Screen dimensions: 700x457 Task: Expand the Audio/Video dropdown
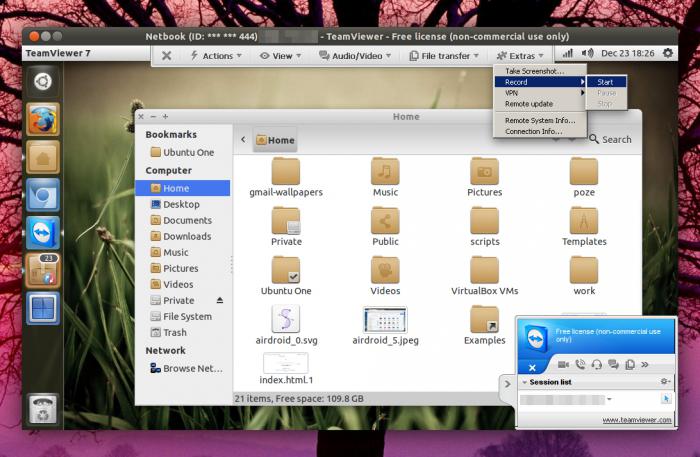tap(355, 56)
